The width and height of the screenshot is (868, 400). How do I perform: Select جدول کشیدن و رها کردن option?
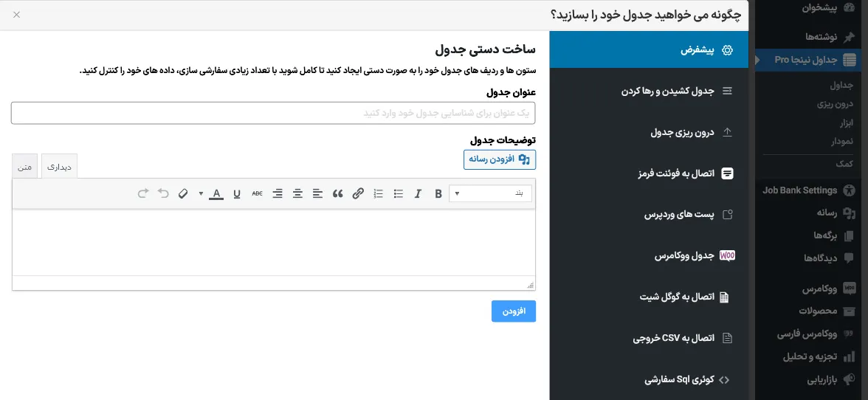pyautogui.click(x=649, y=91)
